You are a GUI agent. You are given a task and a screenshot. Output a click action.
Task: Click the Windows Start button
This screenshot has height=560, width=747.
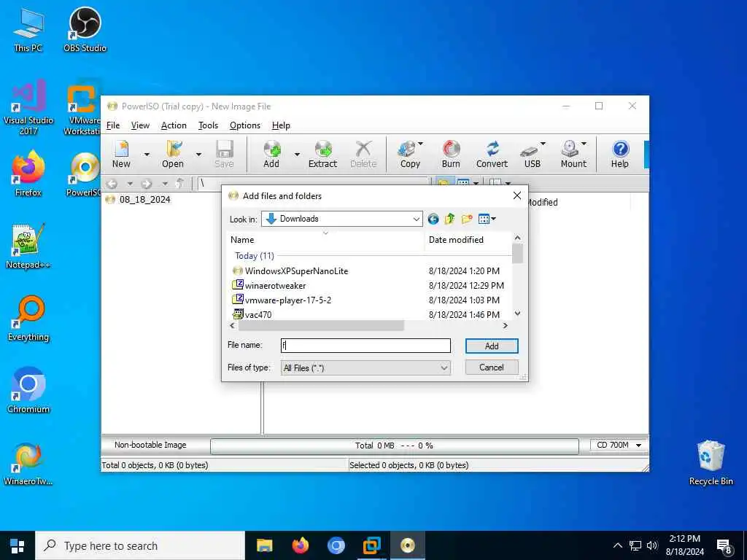pyautogui.click(x=18, y=545)
